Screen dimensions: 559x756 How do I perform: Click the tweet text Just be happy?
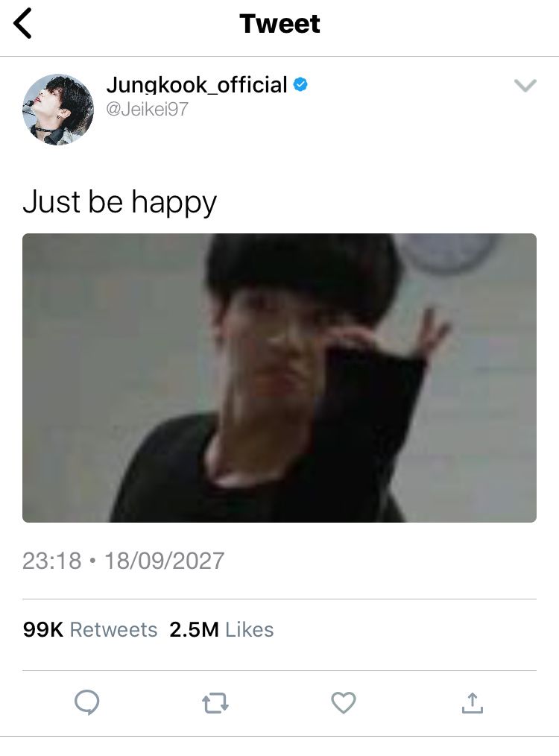point(119,202)
